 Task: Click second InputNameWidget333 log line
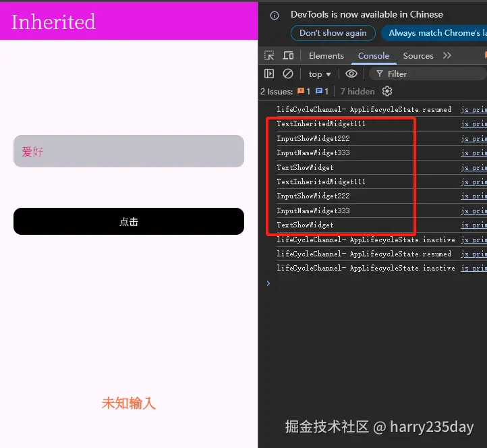pyautogui.click(x=313, y=211)
